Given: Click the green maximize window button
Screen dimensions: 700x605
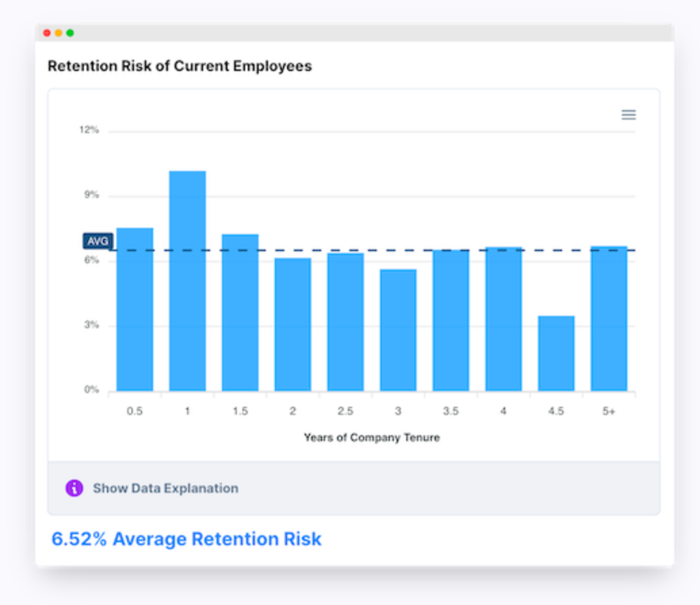Looking at the screenshot, I should (x=70, y=33).
